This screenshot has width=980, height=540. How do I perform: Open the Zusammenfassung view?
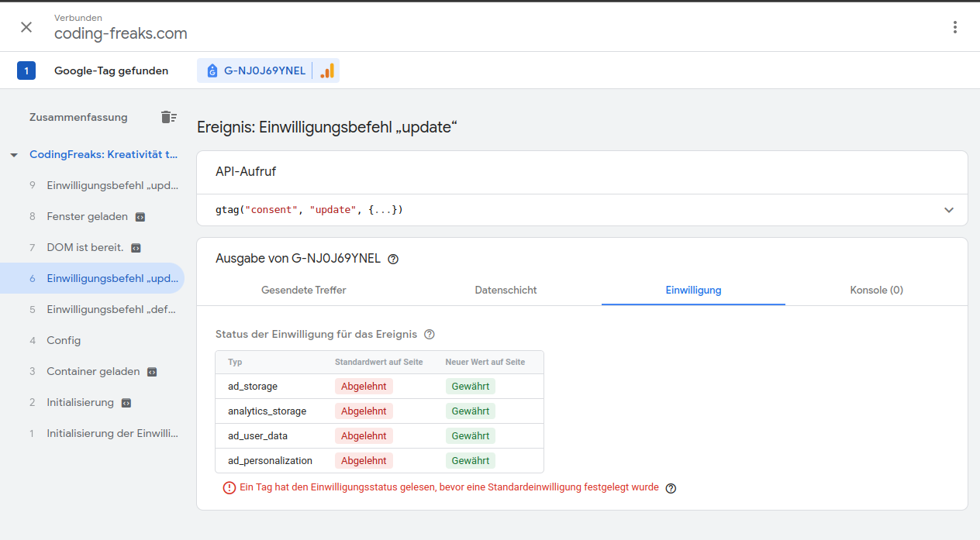[78, 116]
